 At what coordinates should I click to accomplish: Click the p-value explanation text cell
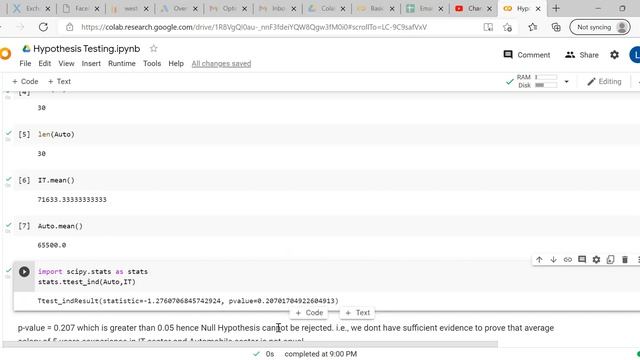tap(286, 333)
